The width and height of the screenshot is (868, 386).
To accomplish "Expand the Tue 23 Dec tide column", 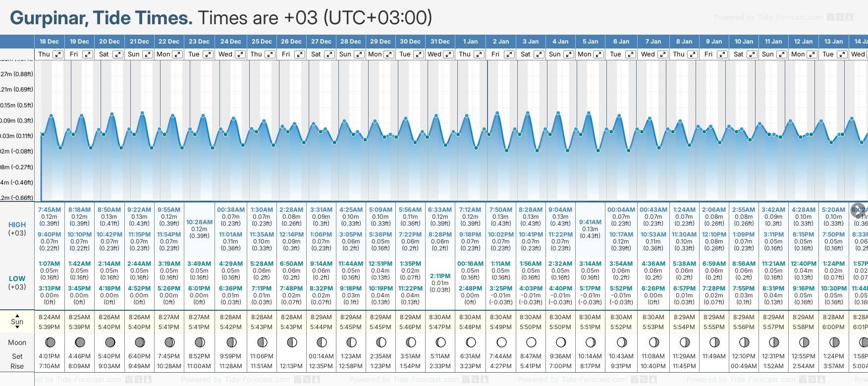I will click(208, 54).
